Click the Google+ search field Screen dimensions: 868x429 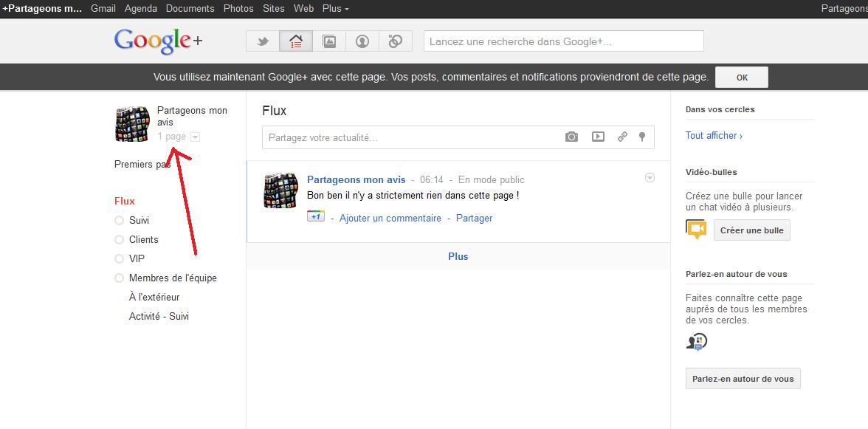(x=564, y=41)
